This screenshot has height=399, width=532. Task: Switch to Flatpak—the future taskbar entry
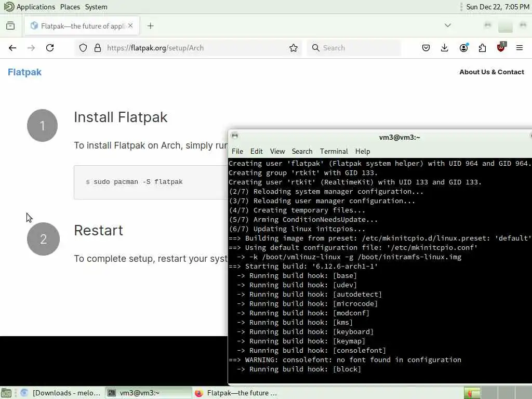click(235, 393)
